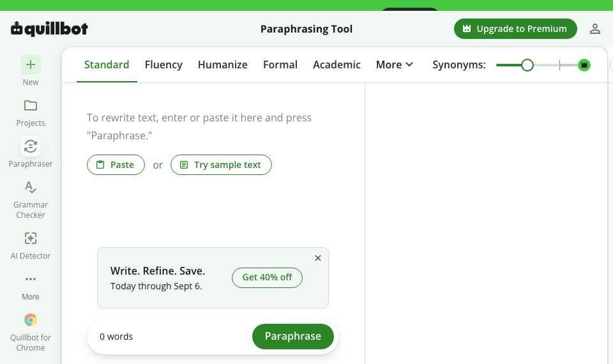Viewport: 613px width, 364px height.
Task: Expand the More modes dropdown
Action: (x=395, y=64)
